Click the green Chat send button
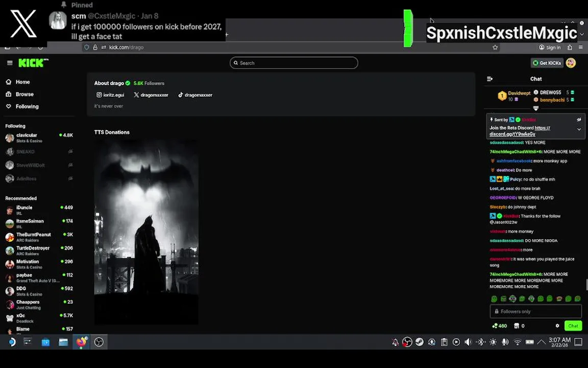This screenshot has width=588, height=368. (573, 326)
